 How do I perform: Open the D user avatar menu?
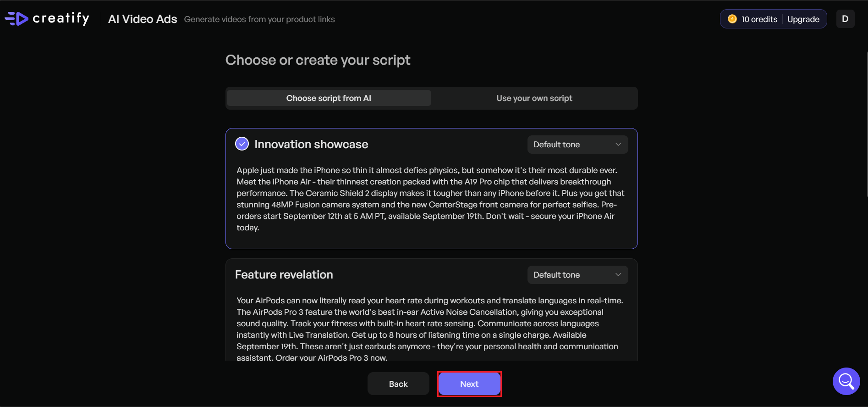[845, 19]
